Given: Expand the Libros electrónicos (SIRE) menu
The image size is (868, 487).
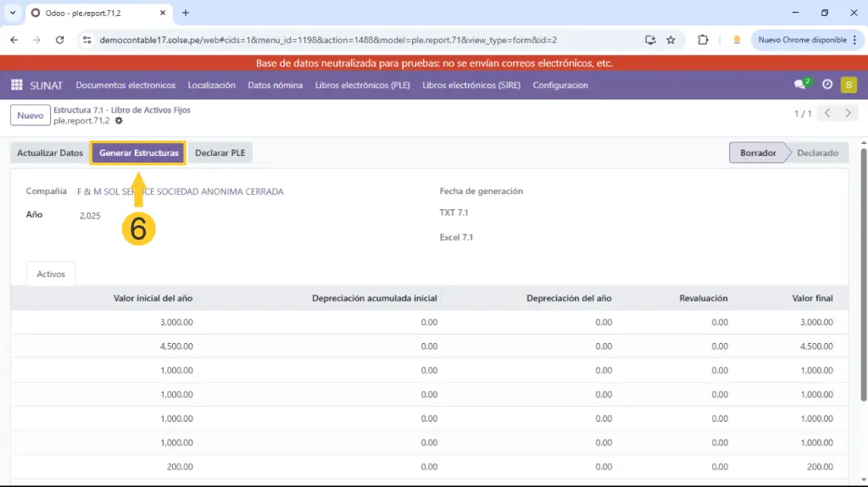Looking at the screenshot, I should click(471, 85).
